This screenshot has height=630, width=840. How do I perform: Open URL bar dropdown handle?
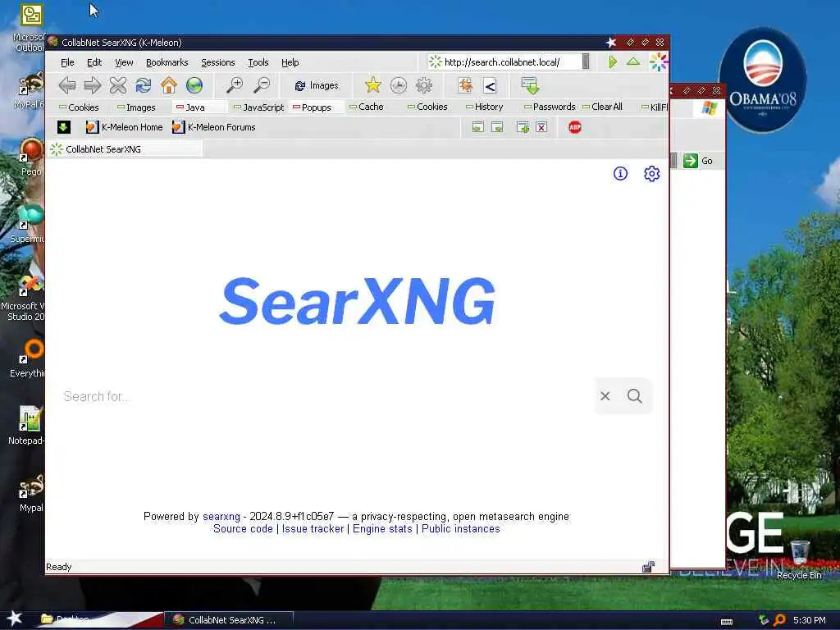[x=586, y=62]
